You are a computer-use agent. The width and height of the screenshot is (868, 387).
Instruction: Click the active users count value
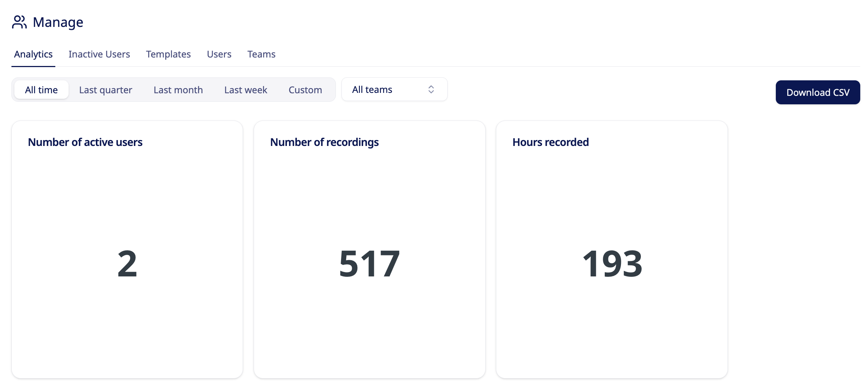pyautogui.click(x=127, y=262)
